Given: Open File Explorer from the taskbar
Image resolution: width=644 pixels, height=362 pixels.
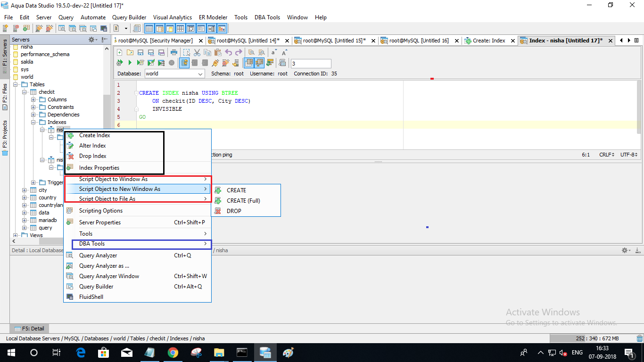Looking at the screenshot, I should point(219,353).
